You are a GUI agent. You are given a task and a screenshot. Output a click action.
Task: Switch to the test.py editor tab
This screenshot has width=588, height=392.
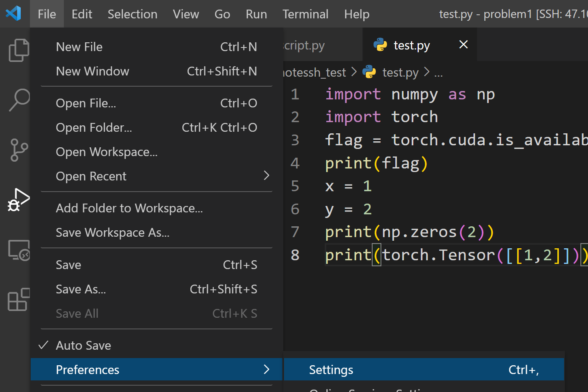[x=411, y=46]
